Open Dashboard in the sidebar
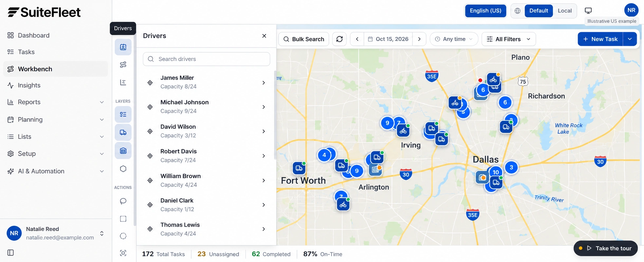644x262 pixels. tap(56, 35)
